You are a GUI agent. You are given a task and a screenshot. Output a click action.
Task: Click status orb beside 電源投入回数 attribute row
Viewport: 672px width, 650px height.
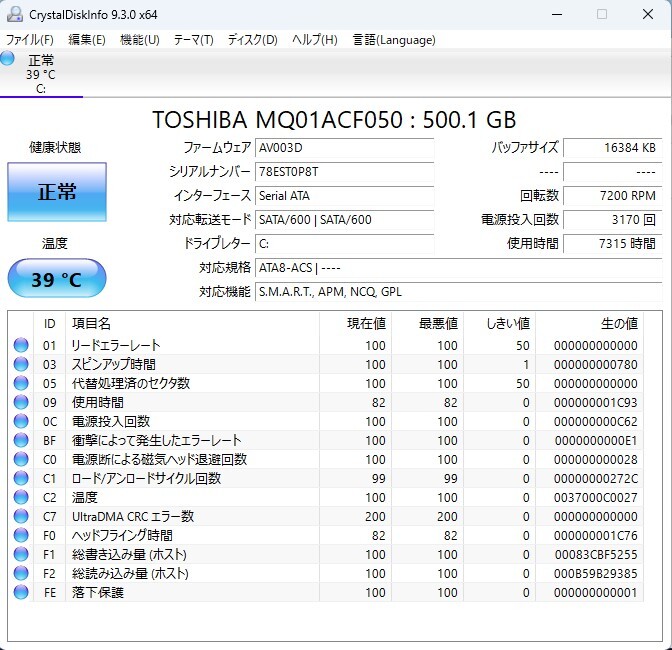(21, 422)
